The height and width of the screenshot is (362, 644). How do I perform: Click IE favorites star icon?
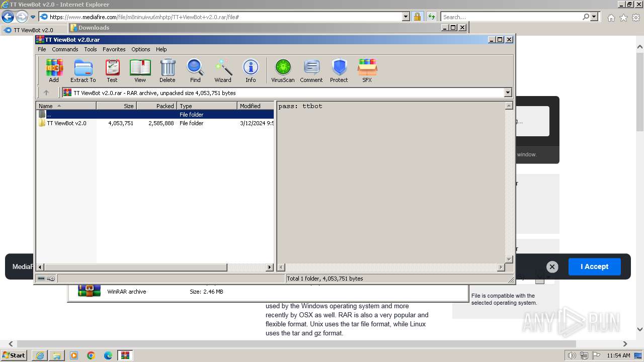click(x=623, y=18)
